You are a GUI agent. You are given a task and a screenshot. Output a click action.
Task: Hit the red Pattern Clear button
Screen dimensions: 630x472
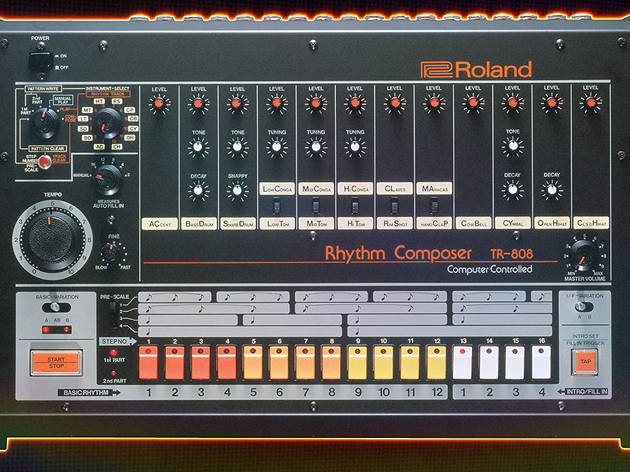point(45,161)
